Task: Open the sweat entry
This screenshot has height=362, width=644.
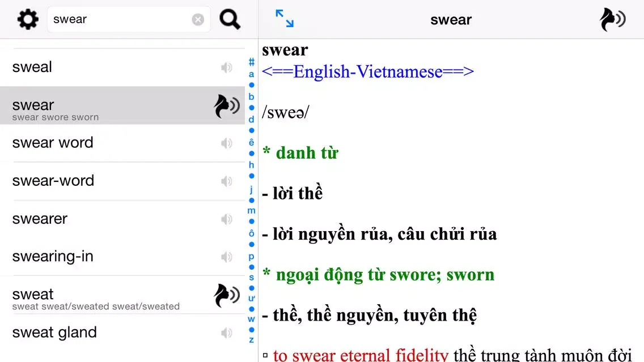Action: 122,295
